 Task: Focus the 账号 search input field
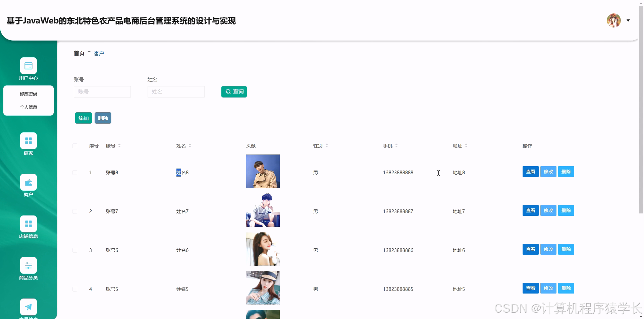click(102, 92)
